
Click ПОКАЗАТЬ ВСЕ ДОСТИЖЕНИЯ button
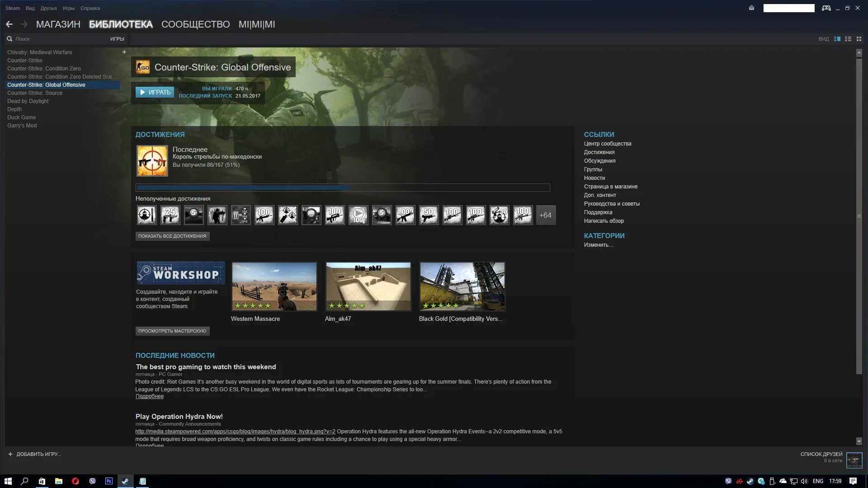point(172,236)
